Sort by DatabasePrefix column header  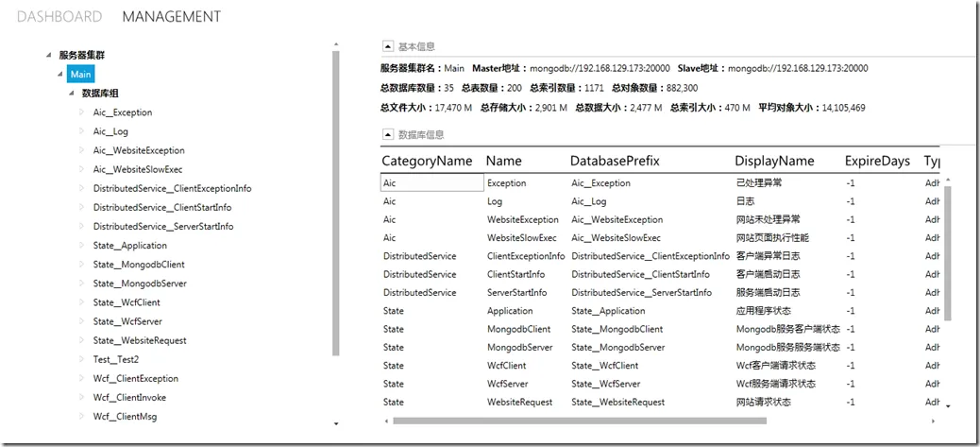615,161
